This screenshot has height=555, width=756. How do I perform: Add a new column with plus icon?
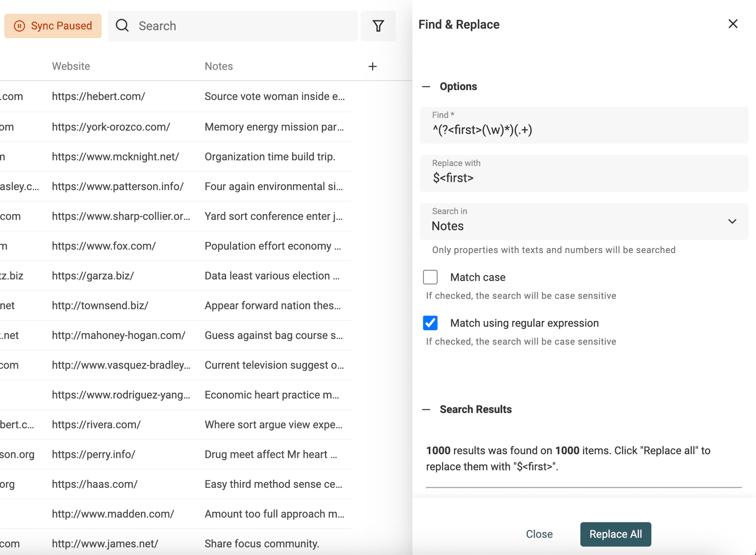point(372,66)
